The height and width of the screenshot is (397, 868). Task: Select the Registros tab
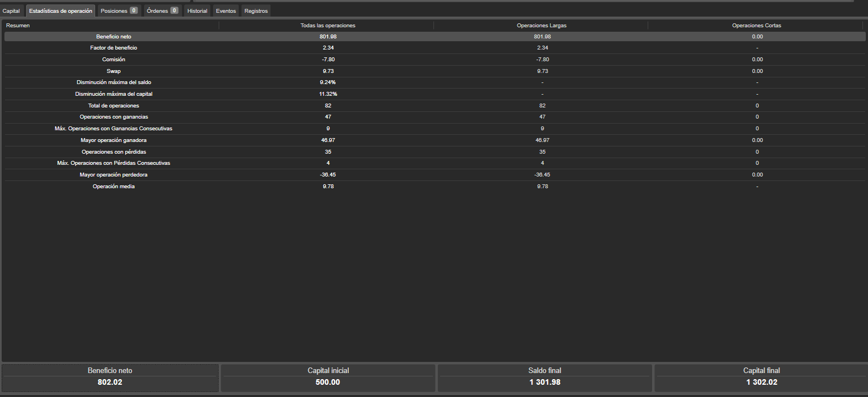[256, 11]
